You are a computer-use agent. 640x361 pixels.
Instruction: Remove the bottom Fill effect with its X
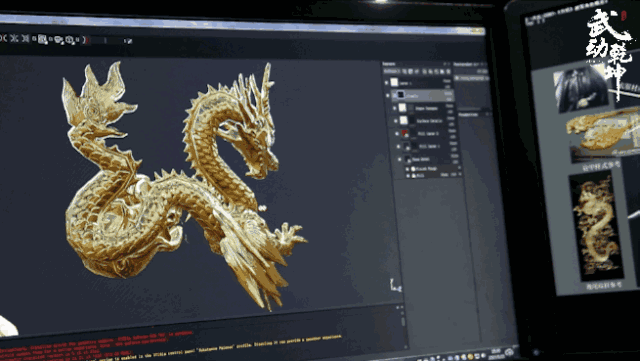coord(460,175)
